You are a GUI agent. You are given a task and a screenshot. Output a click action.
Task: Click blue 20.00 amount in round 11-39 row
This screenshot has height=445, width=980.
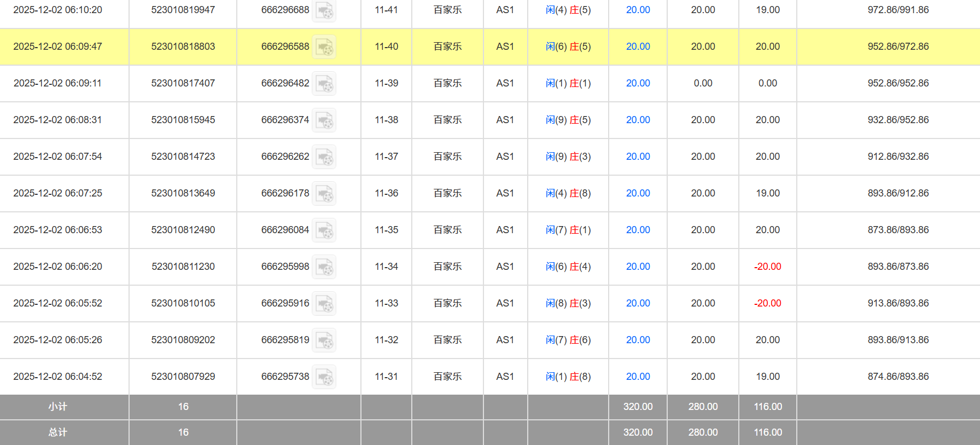[x=638, y=83]
